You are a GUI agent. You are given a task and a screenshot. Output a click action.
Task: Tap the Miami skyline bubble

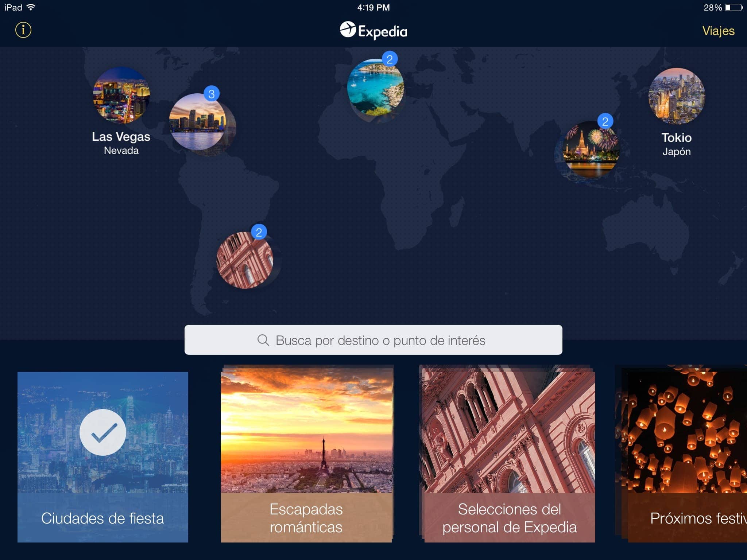click(197, 122)
